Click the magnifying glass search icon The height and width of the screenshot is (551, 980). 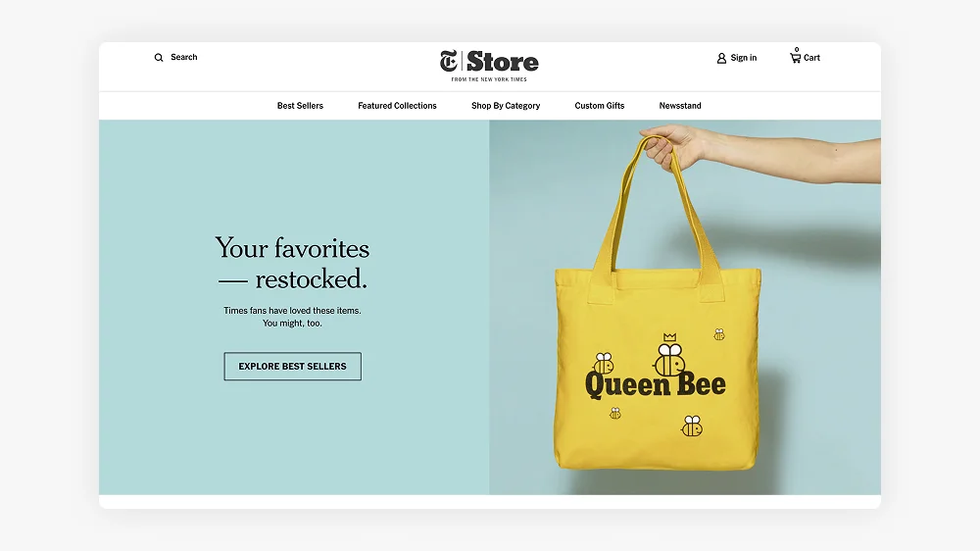pos(159,58)
